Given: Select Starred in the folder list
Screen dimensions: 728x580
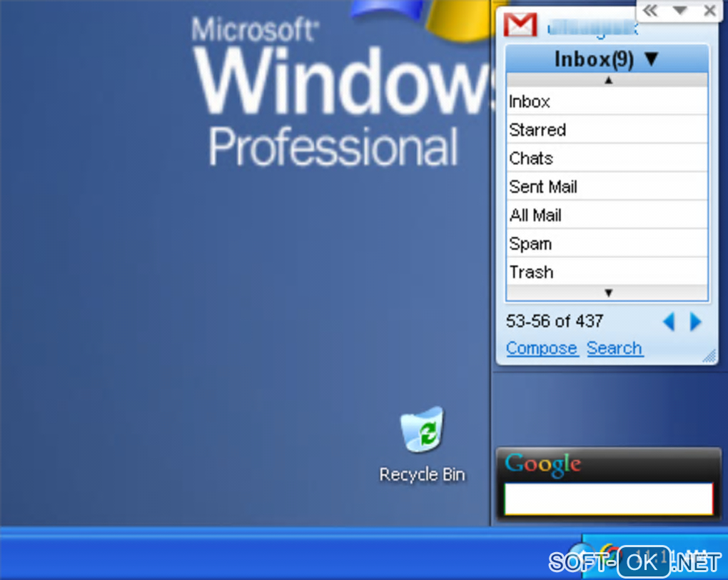Looking at the screenshot, I should [607, 130].
